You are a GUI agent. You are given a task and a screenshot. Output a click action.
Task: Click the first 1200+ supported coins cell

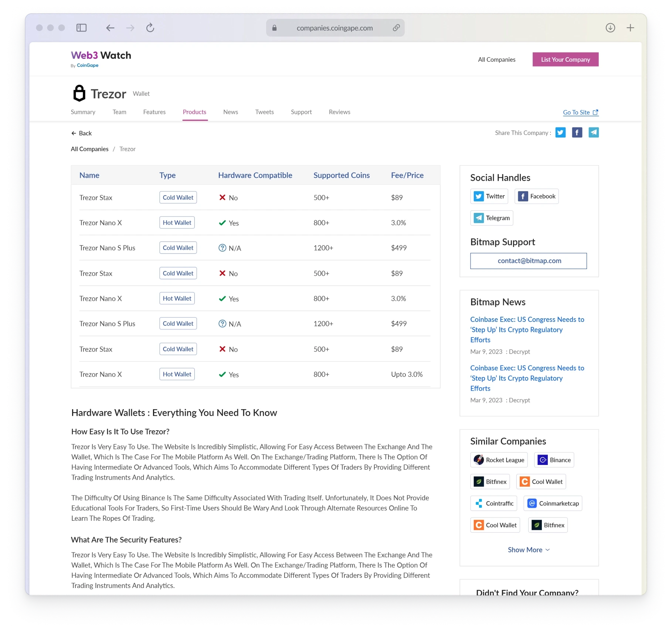pyautogui.click(x=323, y=248)
